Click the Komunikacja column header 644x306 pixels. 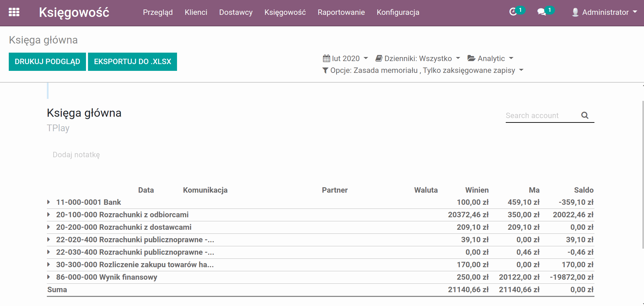205,190
